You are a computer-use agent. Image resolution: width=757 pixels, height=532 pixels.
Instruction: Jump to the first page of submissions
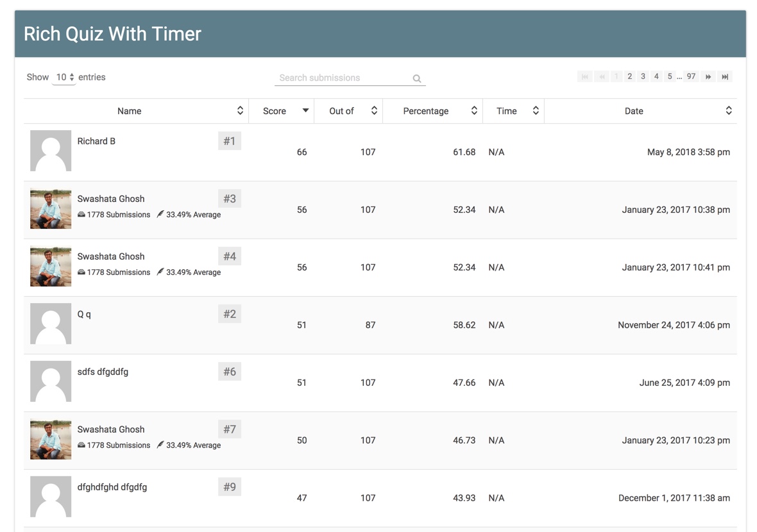pyautogui.click(x=584, y=76)
